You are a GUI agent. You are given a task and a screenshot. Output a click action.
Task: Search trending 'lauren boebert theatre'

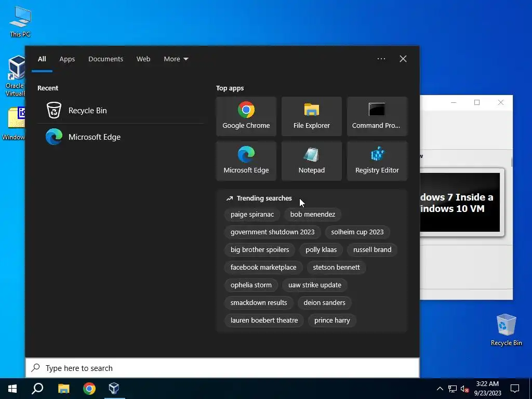264,320
